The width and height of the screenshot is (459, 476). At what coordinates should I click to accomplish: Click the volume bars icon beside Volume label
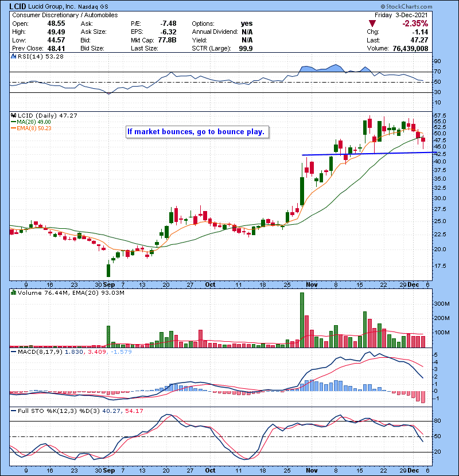coord(13,292)
